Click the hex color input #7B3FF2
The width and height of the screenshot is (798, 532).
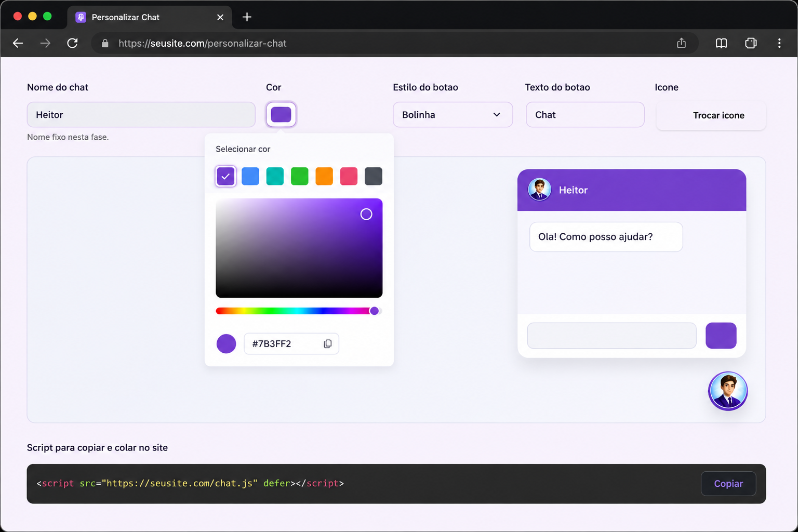click(x=291, y=344)
